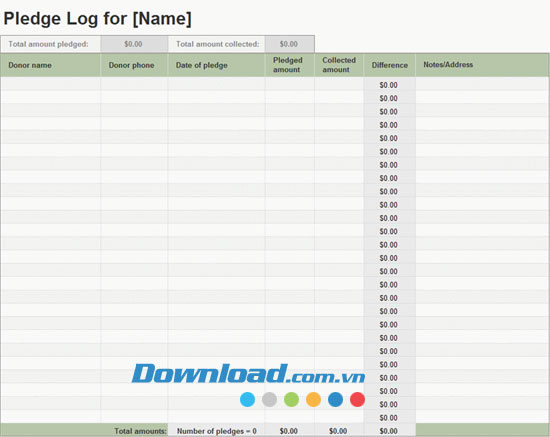This screenshot has height=437, width=550.
Task: Select the Pledged amount column header
Action: click(290, 65)
